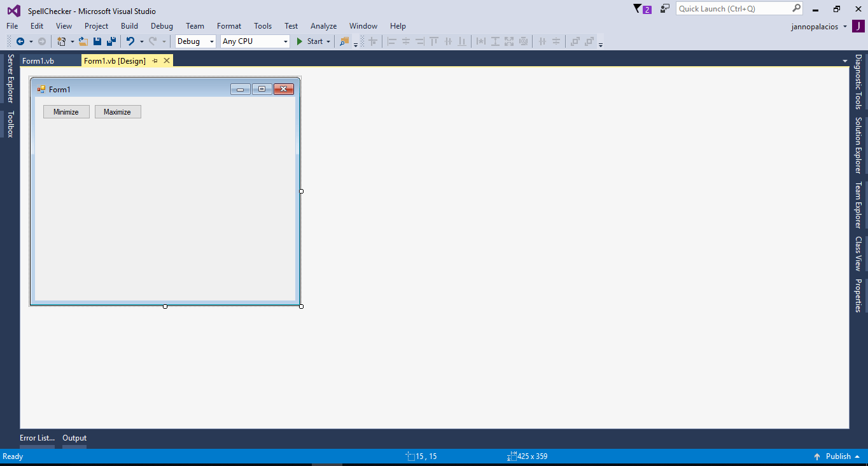Open the Server Explorer side panel
The width and height of the screenshot is (868, 466).
click(x=10, y=78)
